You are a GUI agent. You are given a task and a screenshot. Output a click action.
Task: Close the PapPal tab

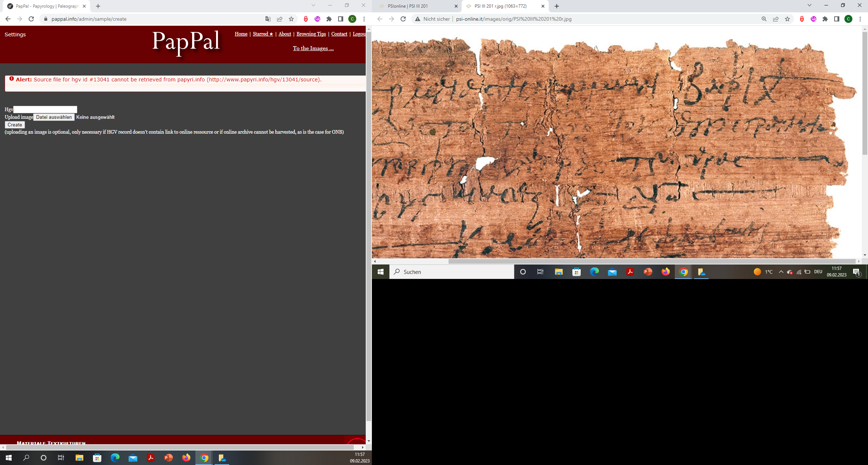[84, 6]
